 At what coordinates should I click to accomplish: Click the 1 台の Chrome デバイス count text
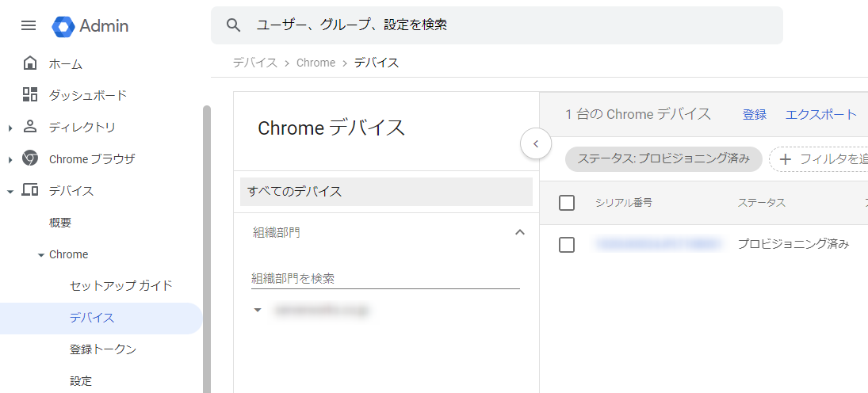click(x=637, y=115)
